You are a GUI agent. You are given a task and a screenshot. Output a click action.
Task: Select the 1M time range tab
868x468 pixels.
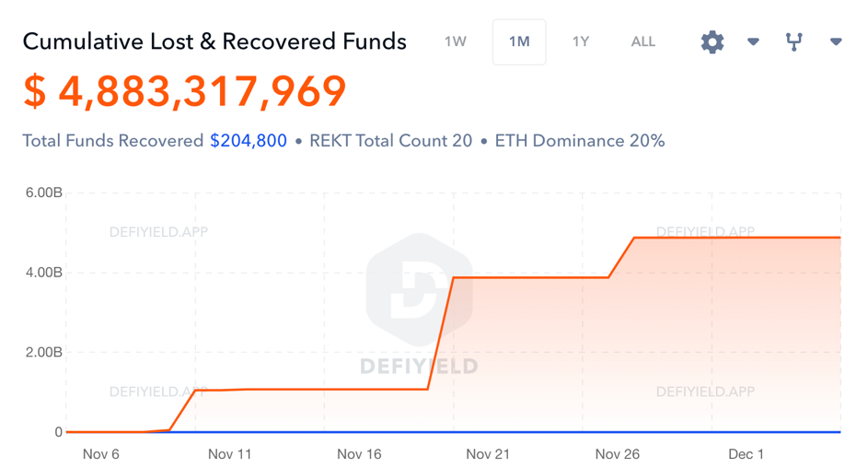pos(519,42)
